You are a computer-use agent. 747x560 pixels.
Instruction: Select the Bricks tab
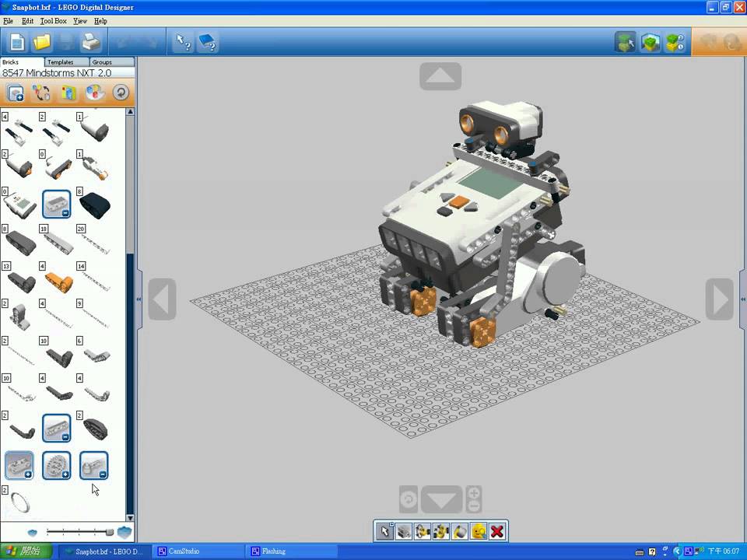pos(22,62)
